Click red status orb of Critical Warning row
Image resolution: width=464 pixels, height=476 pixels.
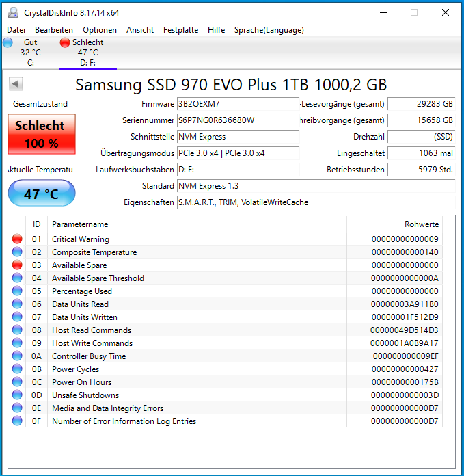click(17, 239)
